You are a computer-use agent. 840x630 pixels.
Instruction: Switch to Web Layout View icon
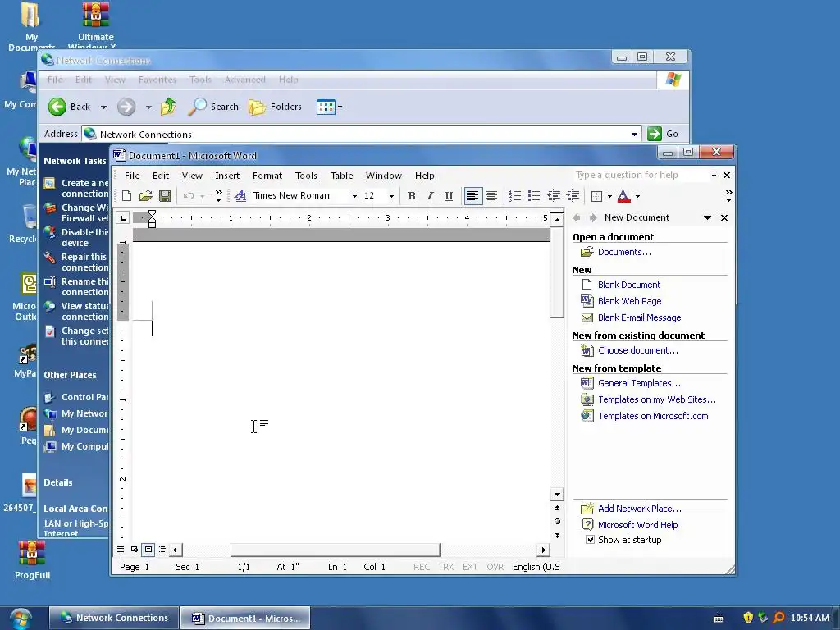[135, 549]
